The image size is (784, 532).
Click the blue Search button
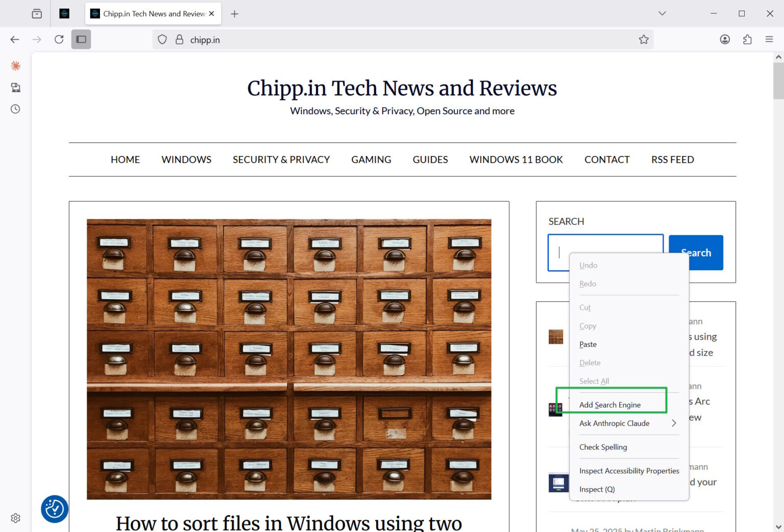(x=696, y=252)
